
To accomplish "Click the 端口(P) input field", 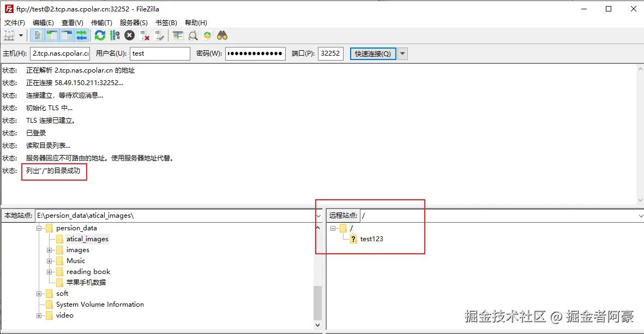I will 330,53.
